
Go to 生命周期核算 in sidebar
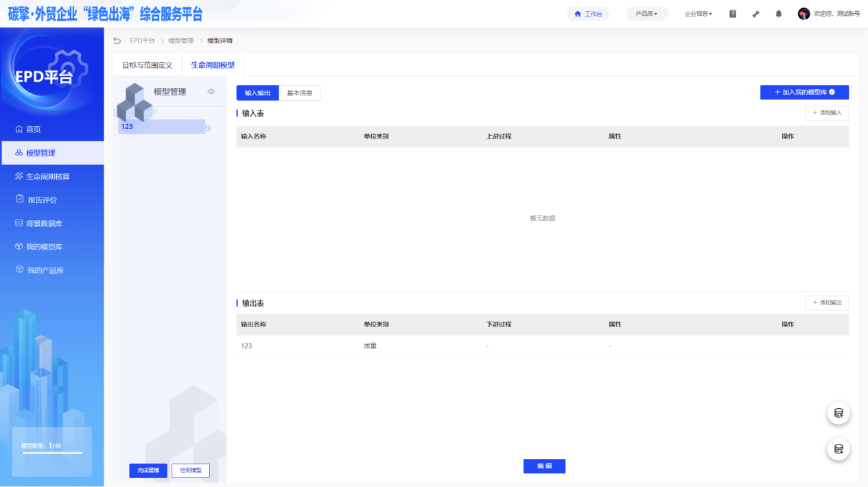point(47,176)
